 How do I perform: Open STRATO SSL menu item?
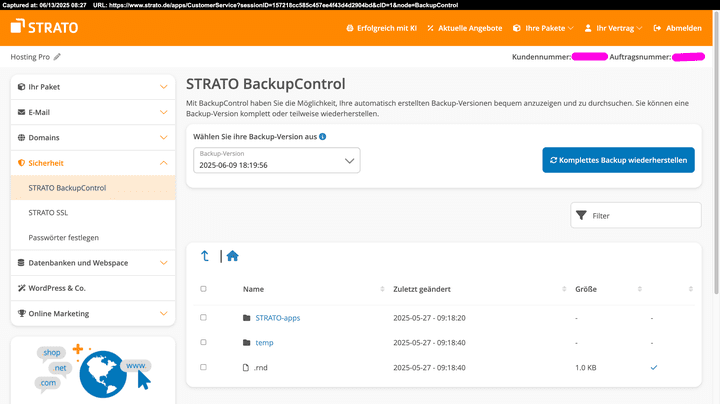[93, 213]
